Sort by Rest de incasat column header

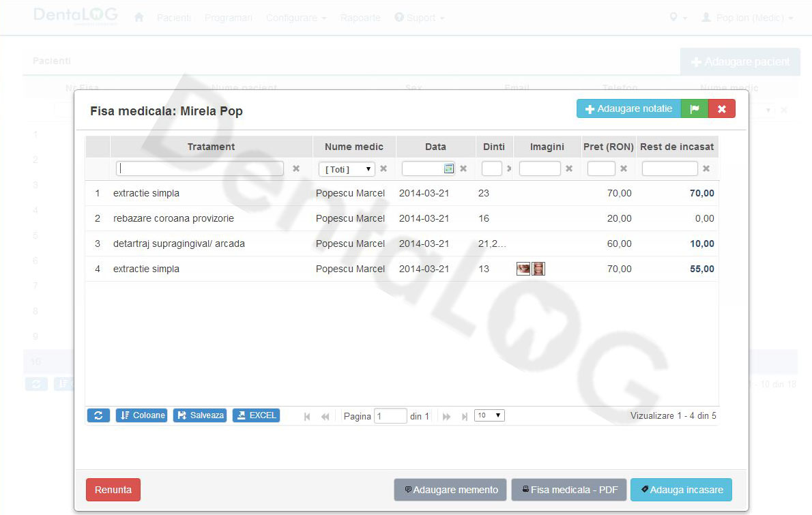tap(677, 147)
